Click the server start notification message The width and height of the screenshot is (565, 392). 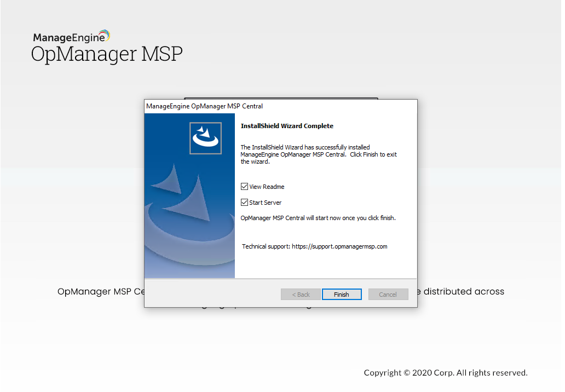point(315,217)
